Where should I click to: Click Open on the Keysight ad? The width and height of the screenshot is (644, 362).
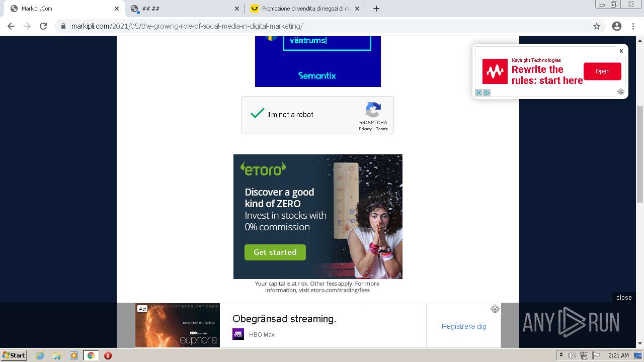coord(602,71)
